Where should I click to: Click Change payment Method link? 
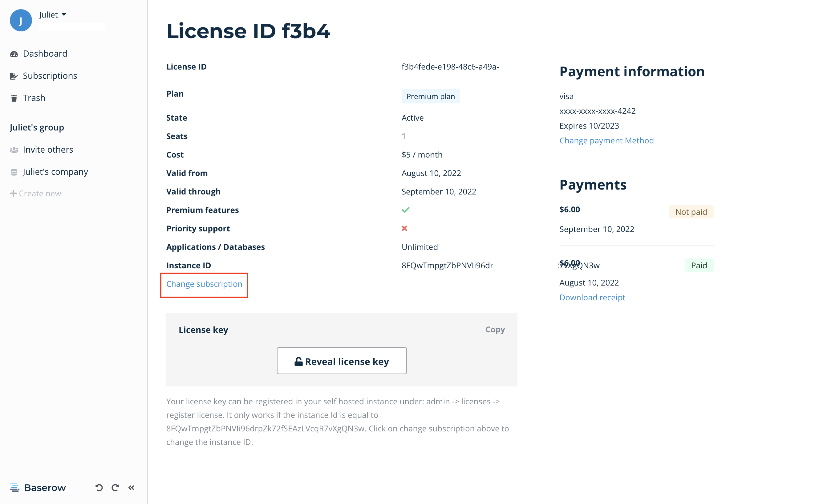606,140
